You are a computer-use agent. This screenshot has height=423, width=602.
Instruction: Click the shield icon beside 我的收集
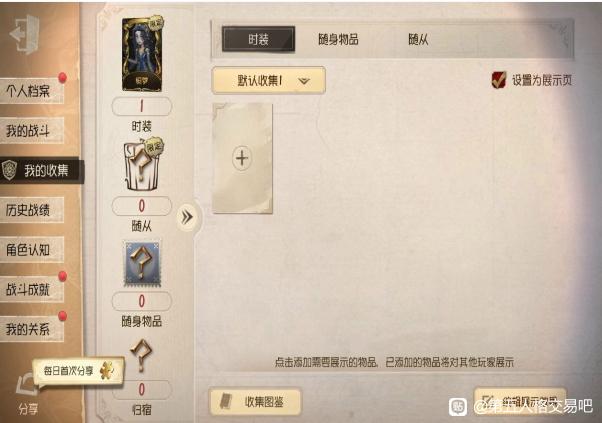pos(9,170)
